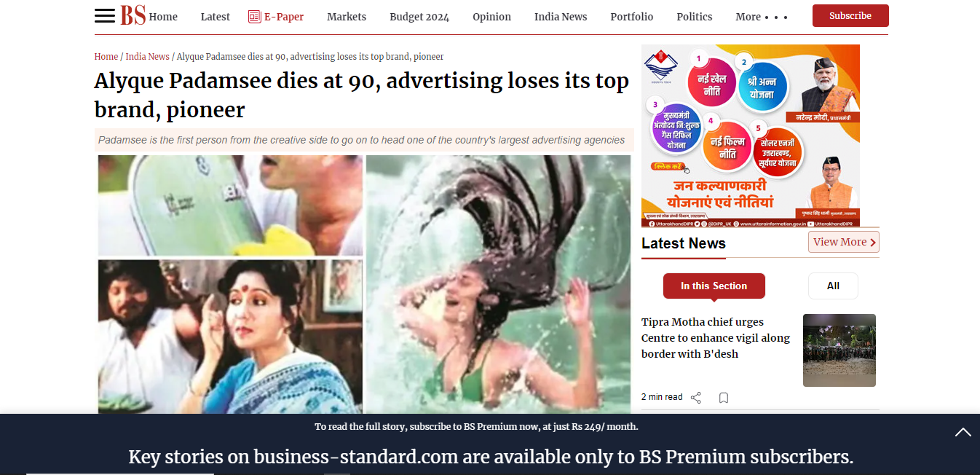Open the Portfolio navigation item
Viewport: 980px width, 475px height.
click(632, 17)
